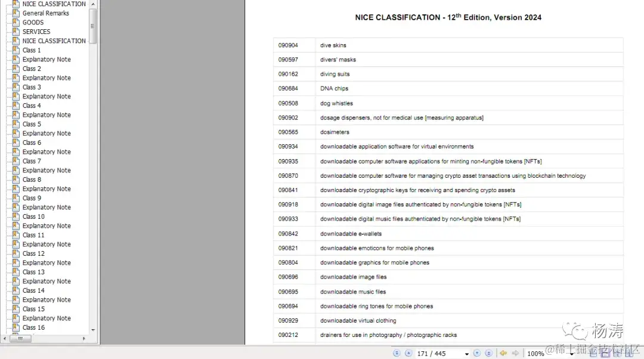Click the cell 090162

tap(288, 74)
